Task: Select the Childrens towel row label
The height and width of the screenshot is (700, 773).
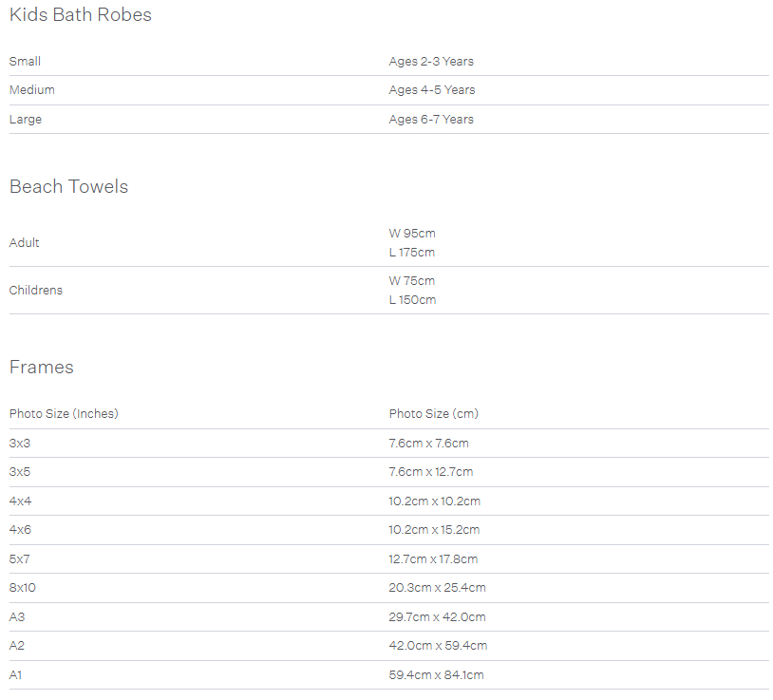Action: coord(36,291)
